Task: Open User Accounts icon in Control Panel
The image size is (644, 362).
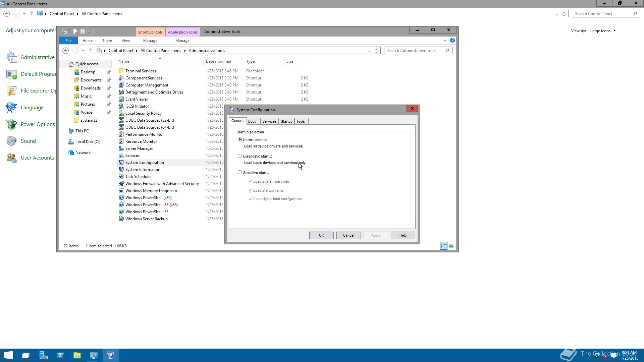Action: [x=11, y=158]
